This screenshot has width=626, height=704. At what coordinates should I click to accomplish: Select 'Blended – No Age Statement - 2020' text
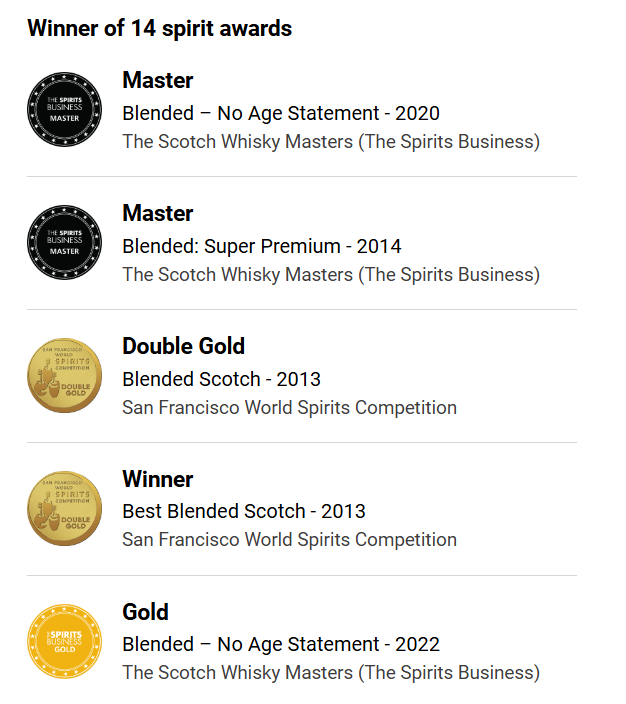pos(281,114)
